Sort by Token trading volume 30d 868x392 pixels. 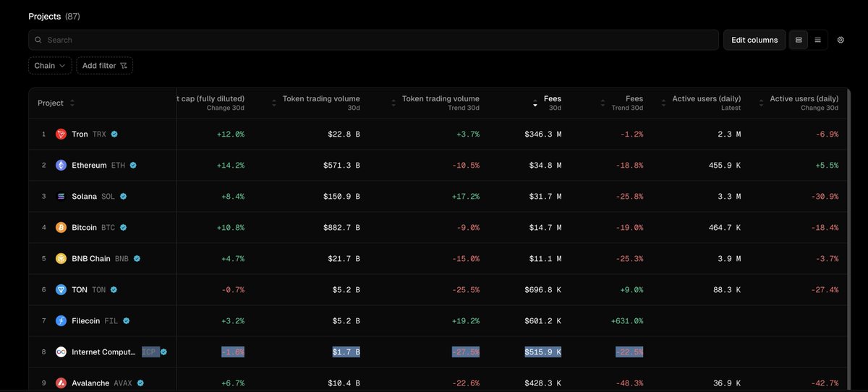tap(273, 103)
